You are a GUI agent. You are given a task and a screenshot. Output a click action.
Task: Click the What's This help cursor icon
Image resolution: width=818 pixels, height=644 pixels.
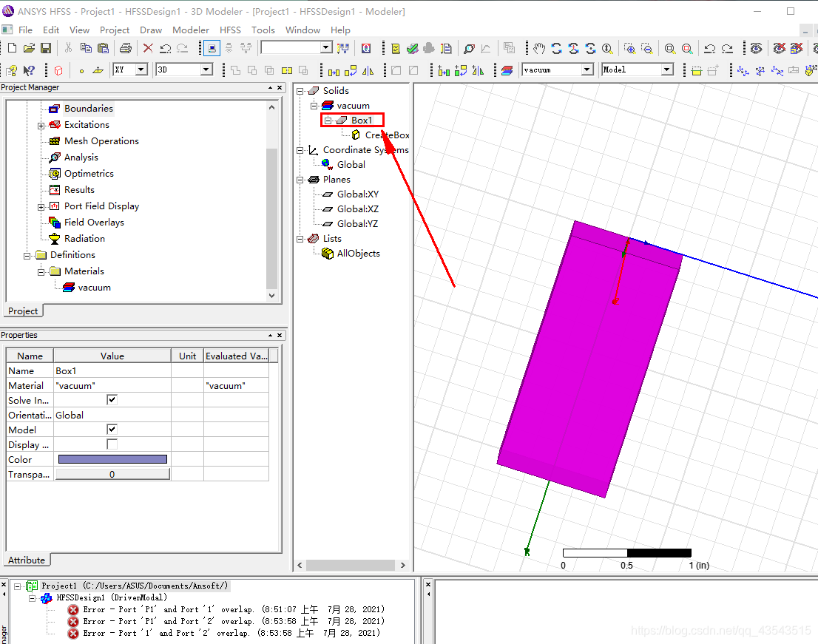point(30,70)
